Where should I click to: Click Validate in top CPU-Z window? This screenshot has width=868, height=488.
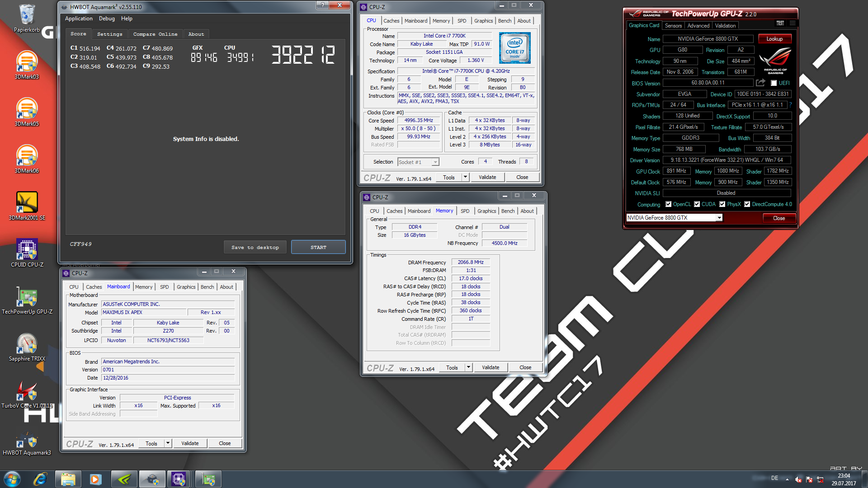pos(487,177)
